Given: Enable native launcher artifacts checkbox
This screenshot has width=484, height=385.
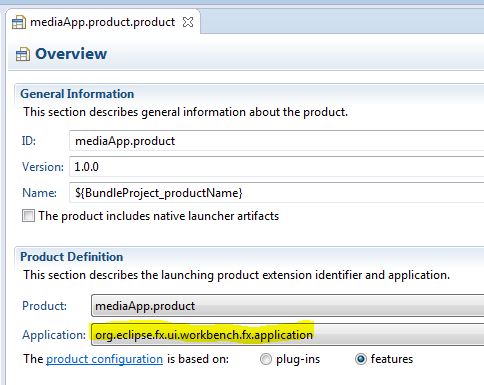Looking at the screenshot, I should pyautogui.click(x=28, y=216).
